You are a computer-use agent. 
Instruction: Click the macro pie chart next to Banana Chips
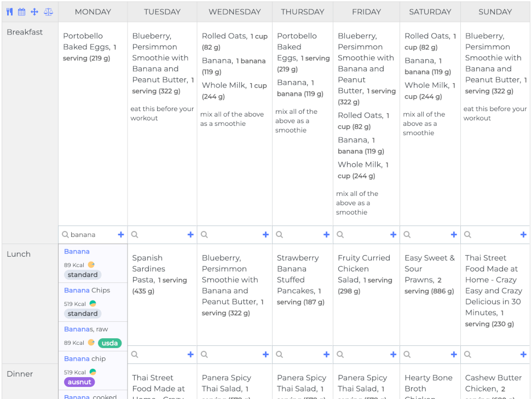click(93, 304)
